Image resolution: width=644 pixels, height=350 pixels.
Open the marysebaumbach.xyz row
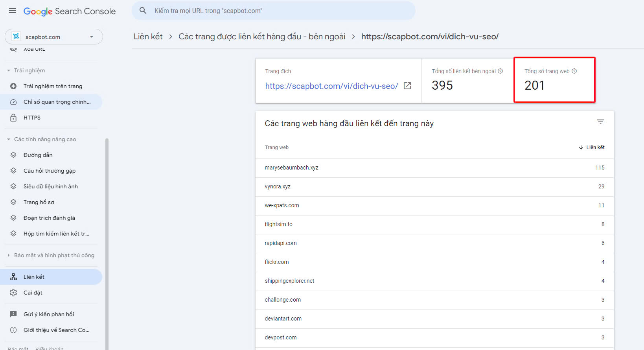(434, 168)
